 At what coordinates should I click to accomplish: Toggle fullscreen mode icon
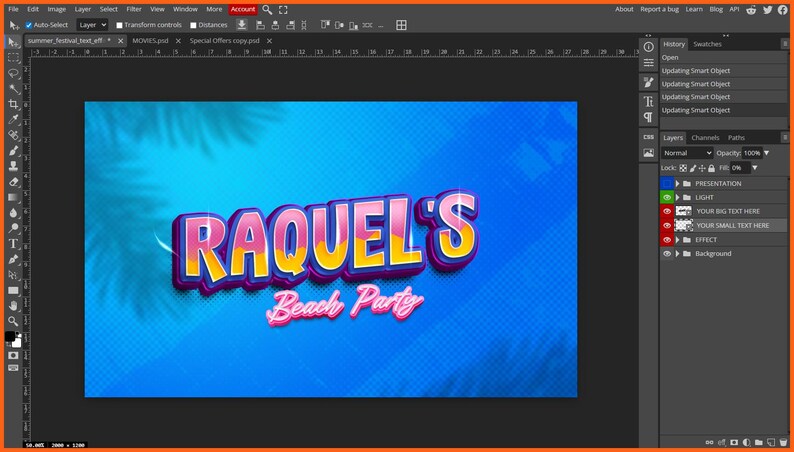(283, 10)
